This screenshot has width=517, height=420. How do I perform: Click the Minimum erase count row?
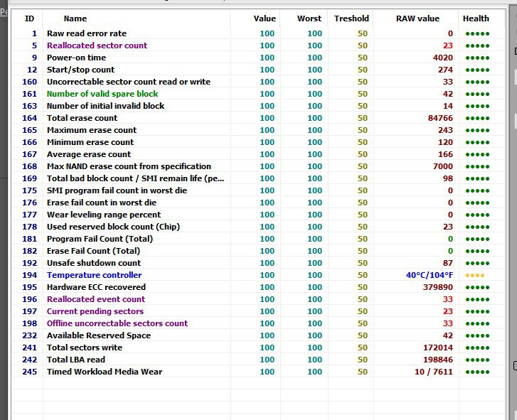(x=258, y=142)
